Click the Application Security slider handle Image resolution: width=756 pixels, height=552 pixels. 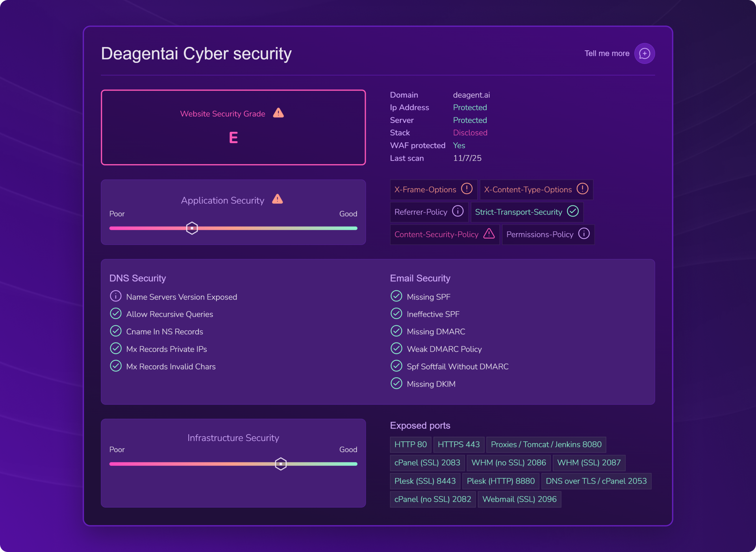pos(192,228)
